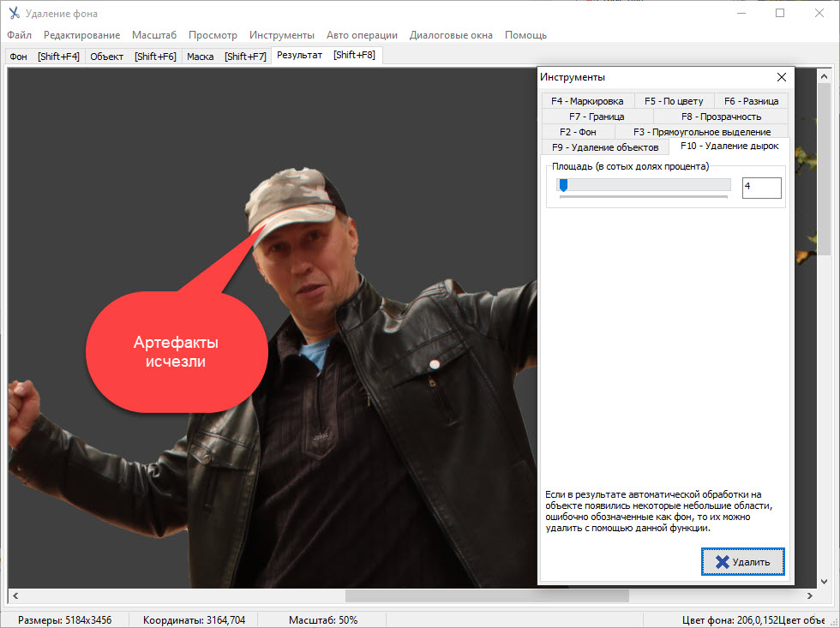Close the Инструменты panel

(782, 77)
